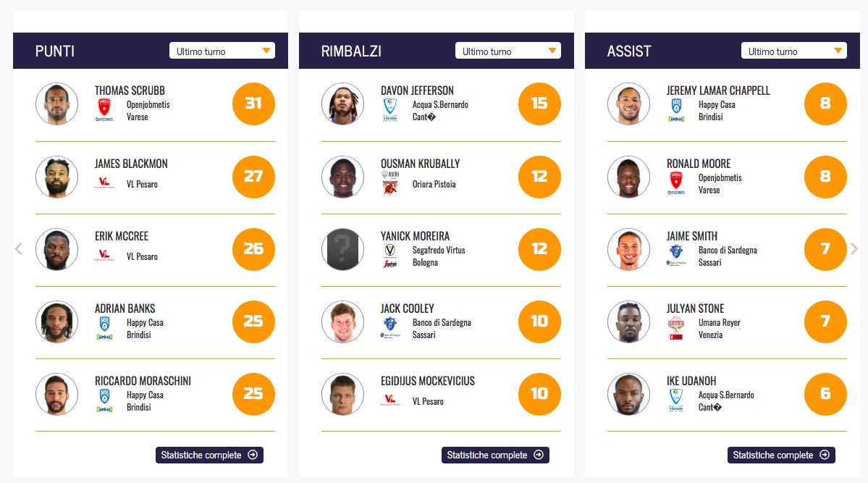Click 'Statistiche complete' under Rimbalzi
Screen dimensions: 868x483
495,455
